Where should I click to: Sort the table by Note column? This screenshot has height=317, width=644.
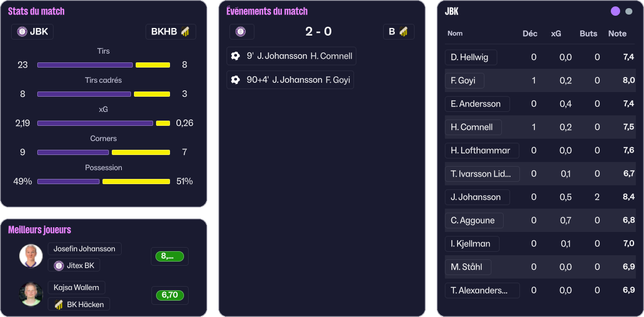tap(617, 33)
